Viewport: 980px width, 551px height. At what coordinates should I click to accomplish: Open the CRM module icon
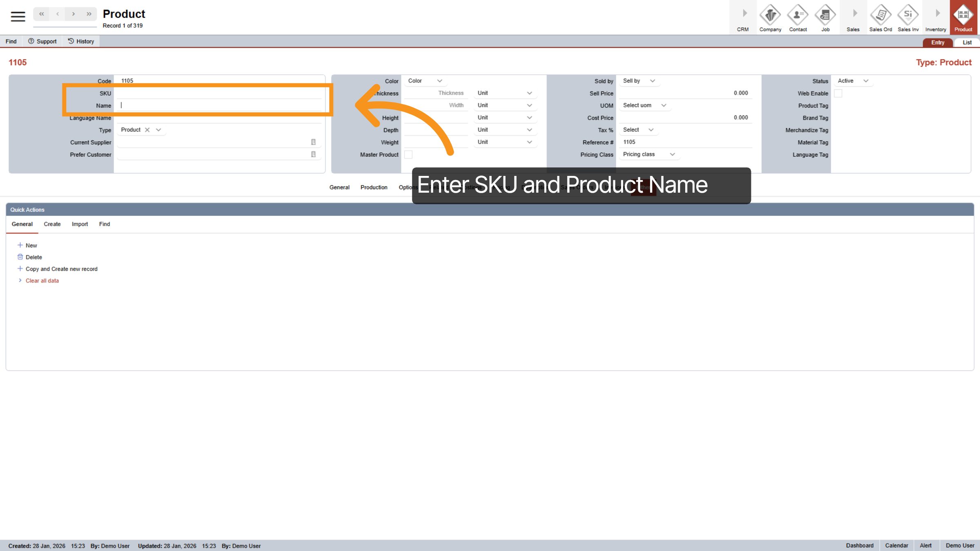tap(743, 16)
